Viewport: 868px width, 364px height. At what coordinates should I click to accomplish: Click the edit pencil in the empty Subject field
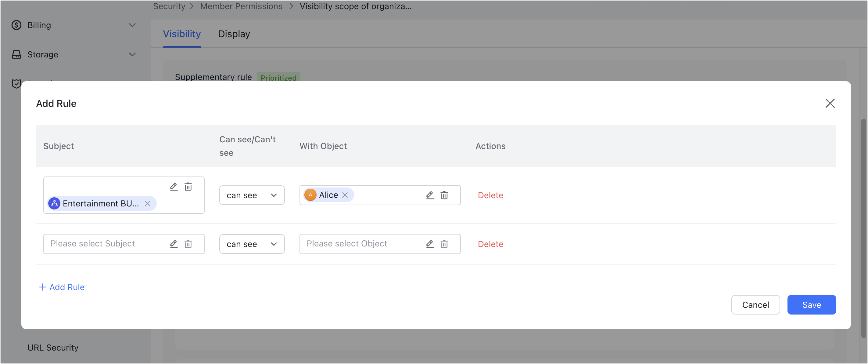tap(174, 244)
